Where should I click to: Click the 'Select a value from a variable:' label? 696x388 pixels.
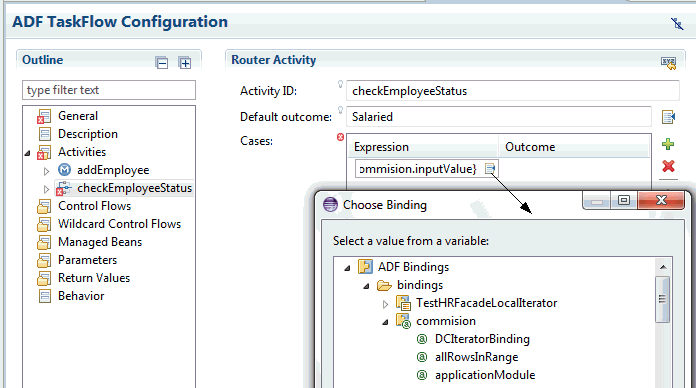pyautogui.click(x=411, y=241)
